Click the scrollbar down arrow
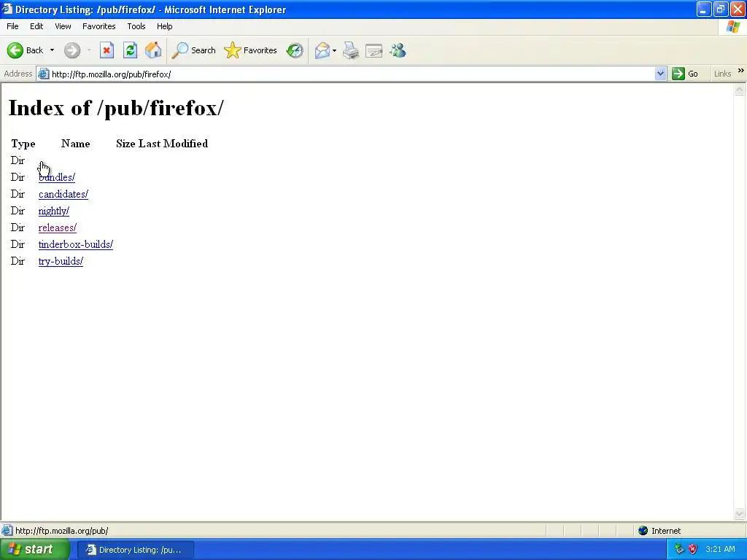The width and height of the screenshot is (747, 560). (740, 514)
